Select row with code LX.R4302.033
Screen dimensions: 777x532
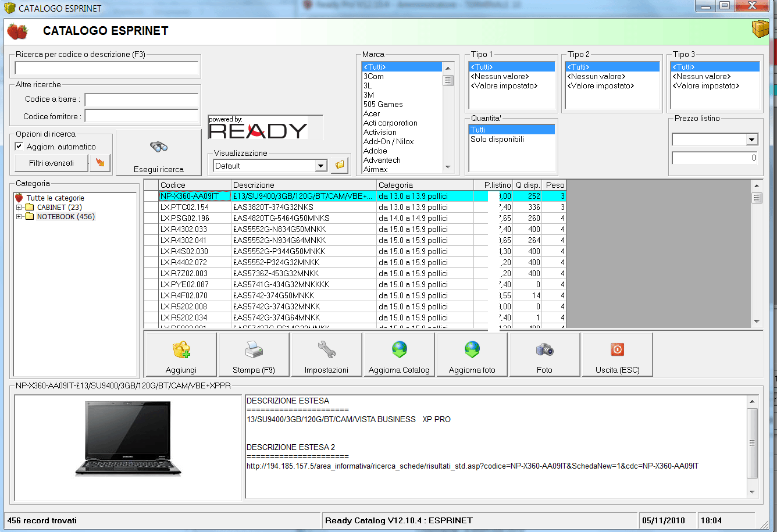(355, 229)
